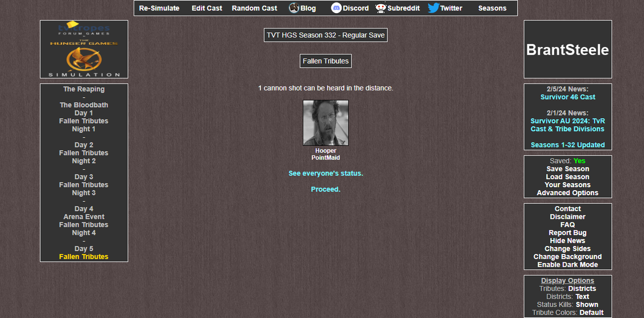Click the Reddit alien icon
The width and height of the screenshot is (644, 318).
pos(381,8)
